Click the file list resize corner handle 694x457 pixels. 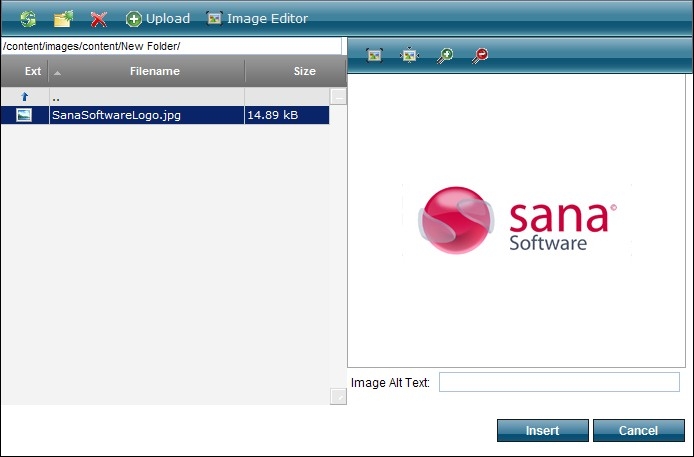338,396
